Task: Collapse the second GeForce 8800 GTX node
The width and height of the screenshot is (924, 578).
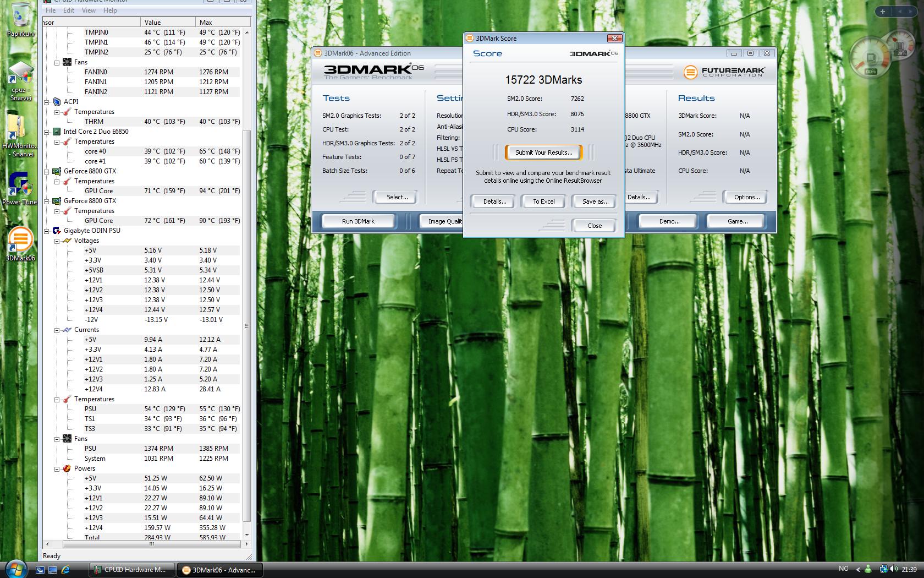Action: pyautogui.click(x=47, y=201)
